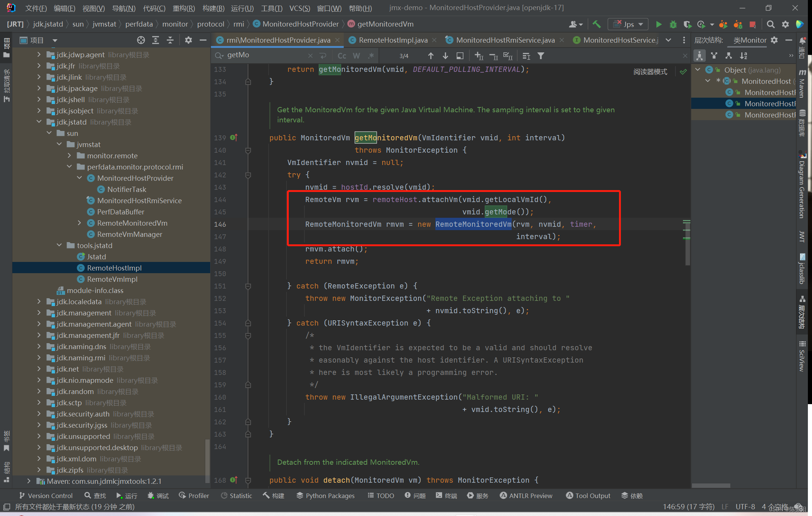Click the Select Opened File target icon
This screenshot has width=812, height=516.
tap(141, 40)
